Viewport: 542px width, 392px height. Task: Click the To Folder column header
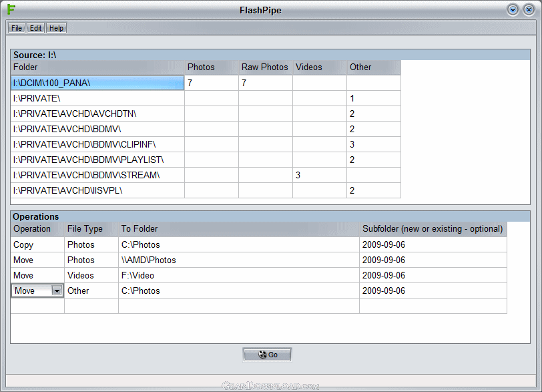pyautogui.click(x=239, y=229)
